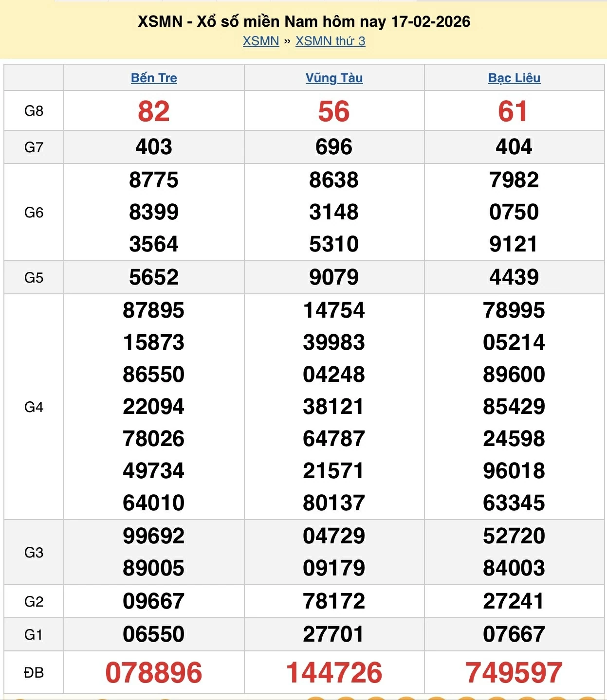Open the XSMN thứ 3 link
This screenshot has height=700, width=607.
pyautogui.click(x=330, y=41)
